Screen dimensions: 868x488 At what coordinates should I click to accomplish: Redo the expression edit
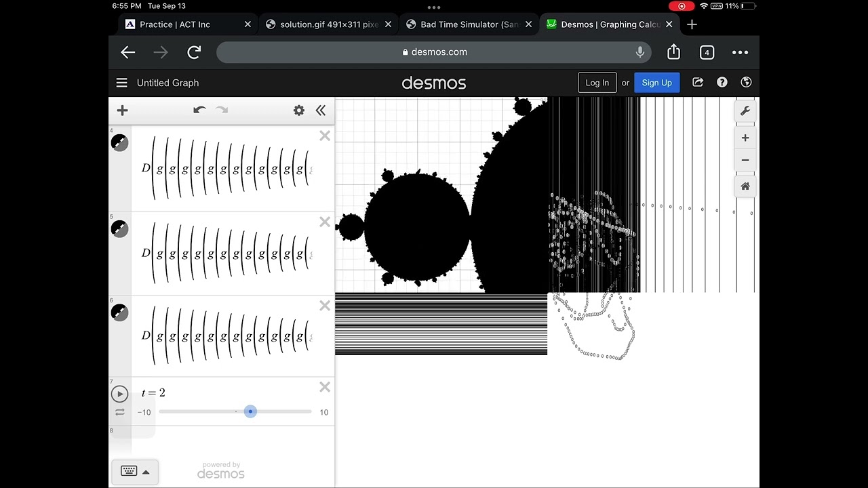222,110
